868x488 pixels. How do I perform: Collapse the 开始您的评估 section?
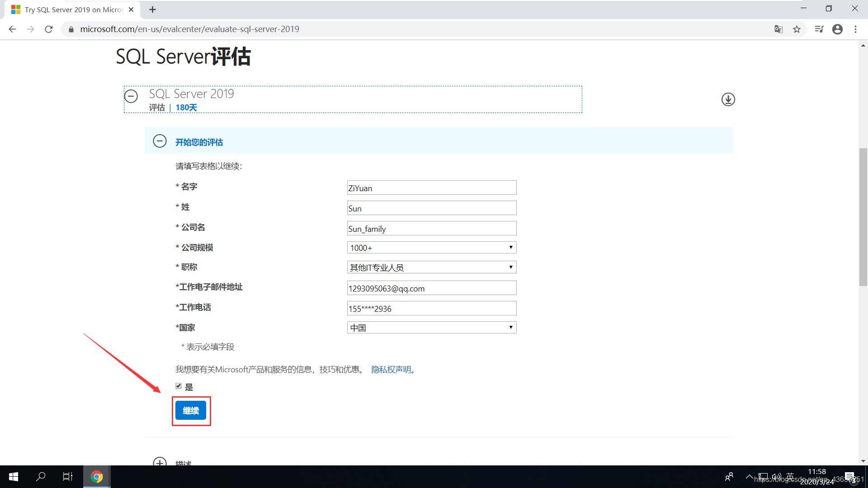[160, 141]
